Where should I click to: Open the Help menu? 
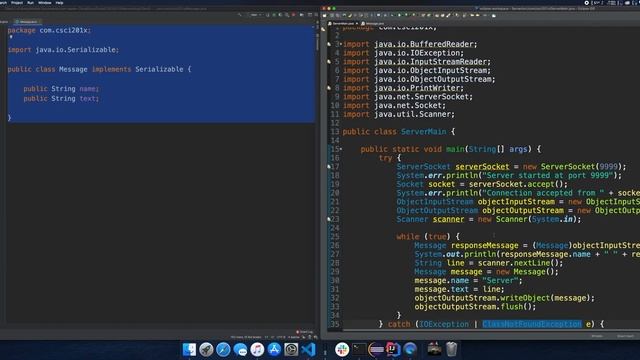(x=59, y=2)
